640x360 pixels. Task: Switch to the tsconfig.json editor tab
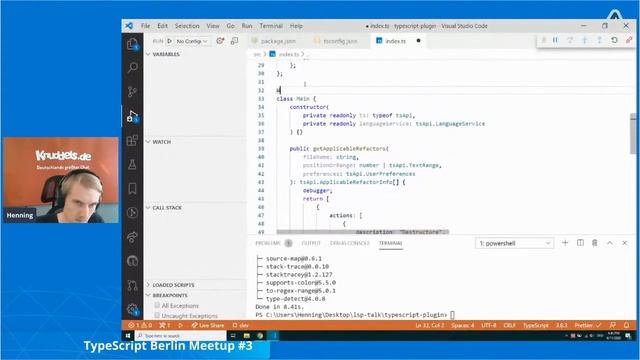[x=337, y=41]
